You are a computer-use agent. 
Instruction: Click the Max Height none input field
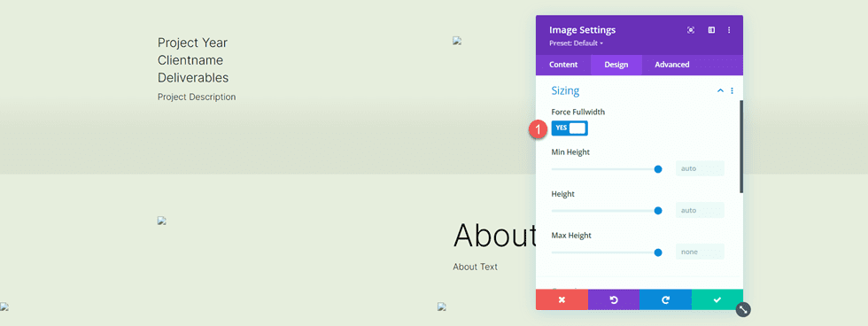[x=700, y=252]
